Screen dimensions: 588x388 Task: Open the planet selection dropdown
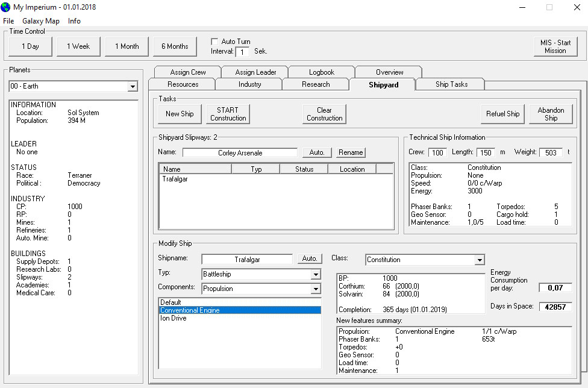[133, 87]
